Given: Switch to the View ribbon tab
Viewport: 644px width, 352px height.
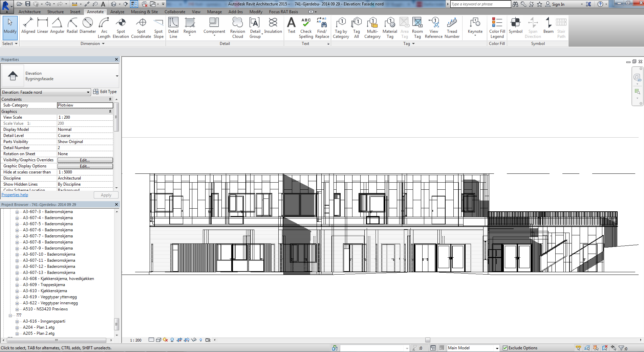Looking at the screenshot, I should [x=196, y=11].
